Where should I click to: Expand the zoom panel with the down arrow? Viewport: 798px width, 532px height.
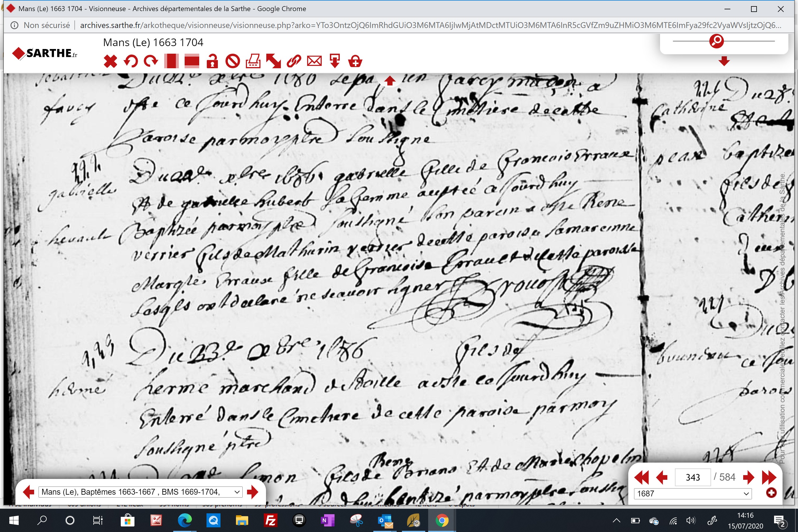[x=724, y=61]
